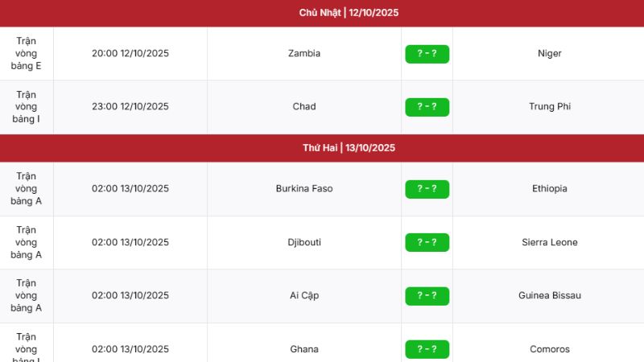Image resolution: width=644 pixels, height=362 pixels.
Task: Open the Trung Phi team link
Action: (x=550, y=107)
